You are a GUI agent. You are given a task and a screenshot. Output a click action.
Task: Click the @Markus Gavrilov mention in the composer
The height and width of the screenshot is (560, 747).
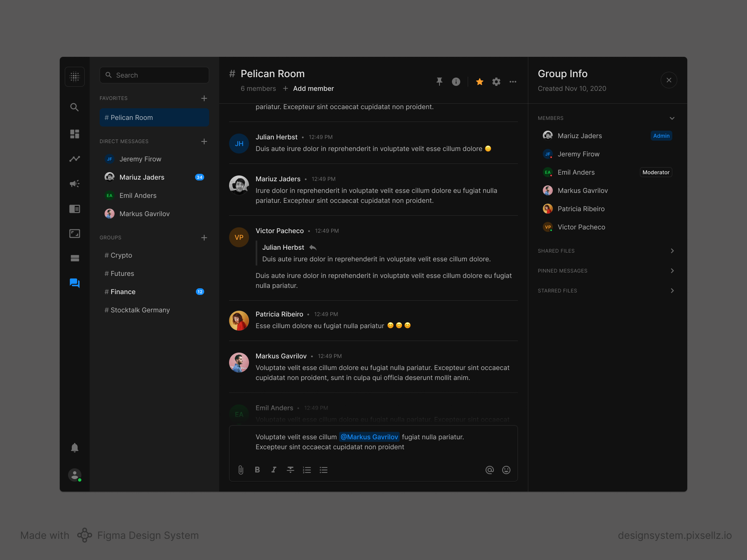[x=369, y=437]
